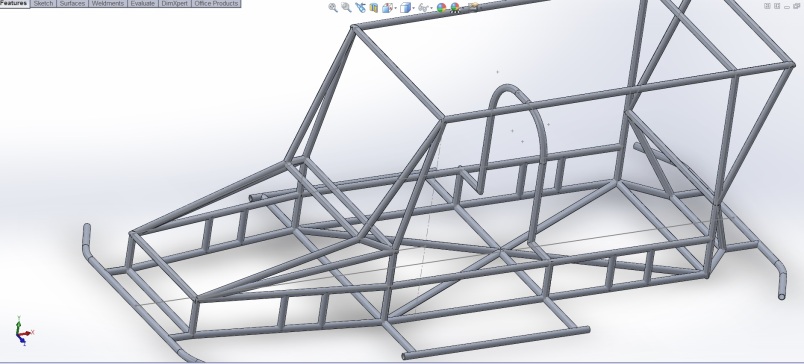Expand the Display Style dropdown arrow
Screen dimensions: 804x364
click(414, 8)
